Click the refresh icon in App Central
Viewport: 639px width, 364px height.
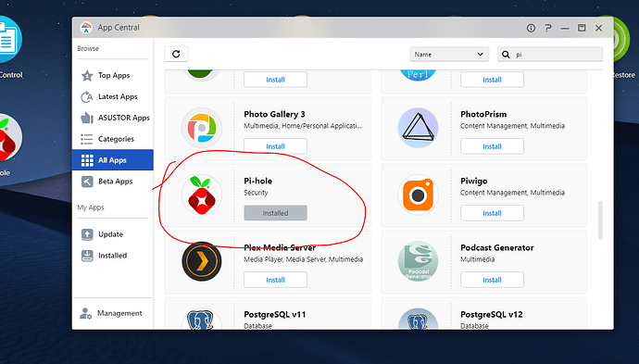pos(176,54)
